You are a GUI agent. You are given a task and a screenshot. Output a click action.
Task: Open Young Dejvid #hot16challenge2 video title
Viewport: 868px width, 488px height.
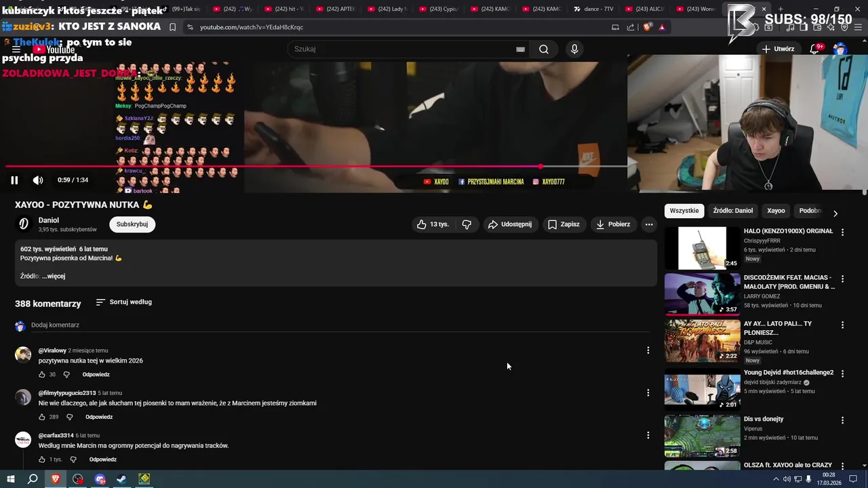coord(789,373)
